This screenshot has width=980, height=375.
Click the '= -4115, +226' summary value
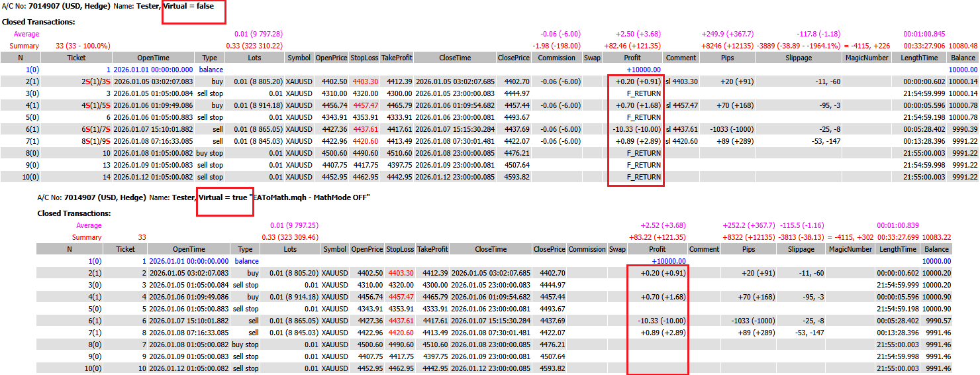(x=867, y=46)
